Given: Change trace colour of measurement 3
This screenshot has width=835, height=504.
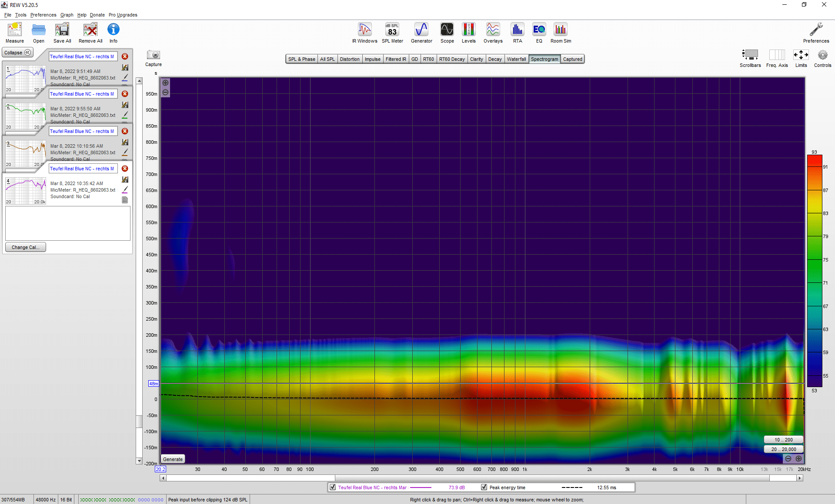Looking at the screenshot, I should (125, 152).
